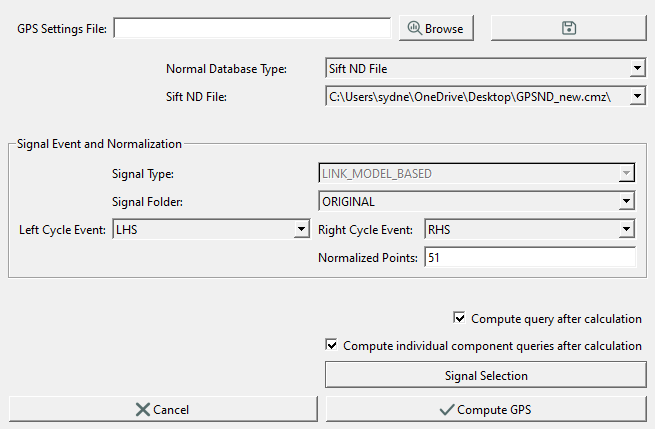Click the X icon on Cancel
Viewport: 655px width, 429px height.
(x=143, y=409)
